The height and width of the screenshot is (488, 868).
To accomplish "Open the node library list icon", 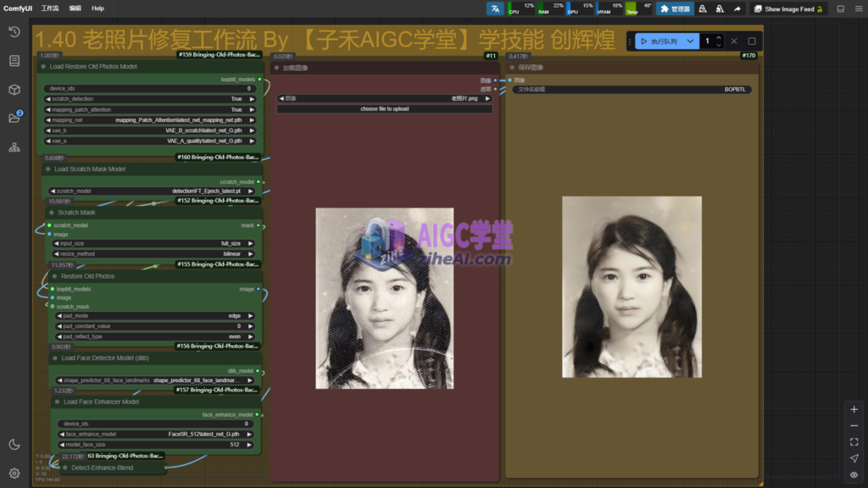I will [14, 61].
